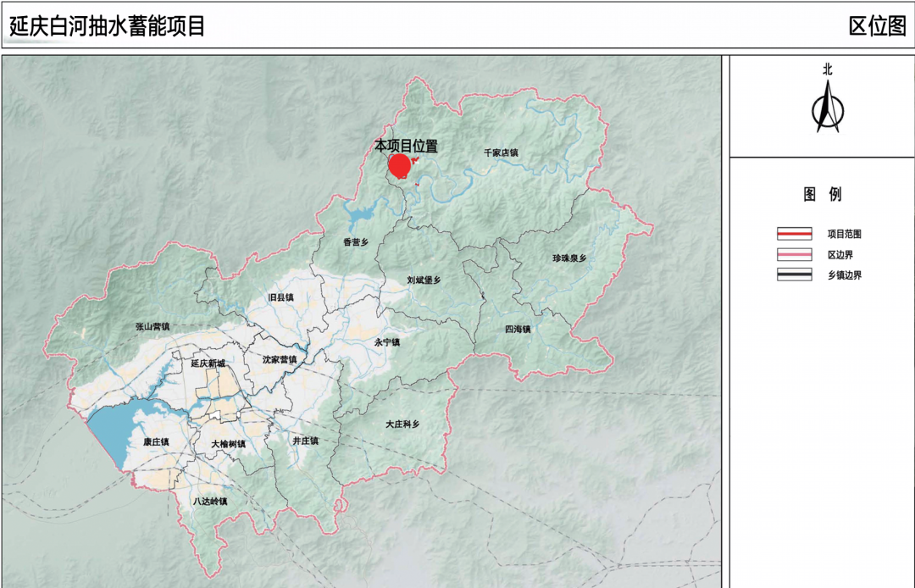Click the 区位图 heading text
The image size is (915, 588).
tap(877, 25)
